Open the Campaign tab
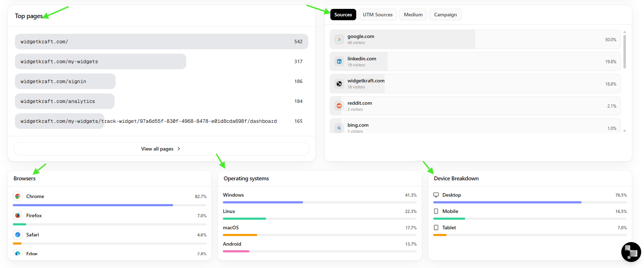The width and height of the screenshot is (644, 268). coord(445,15)
